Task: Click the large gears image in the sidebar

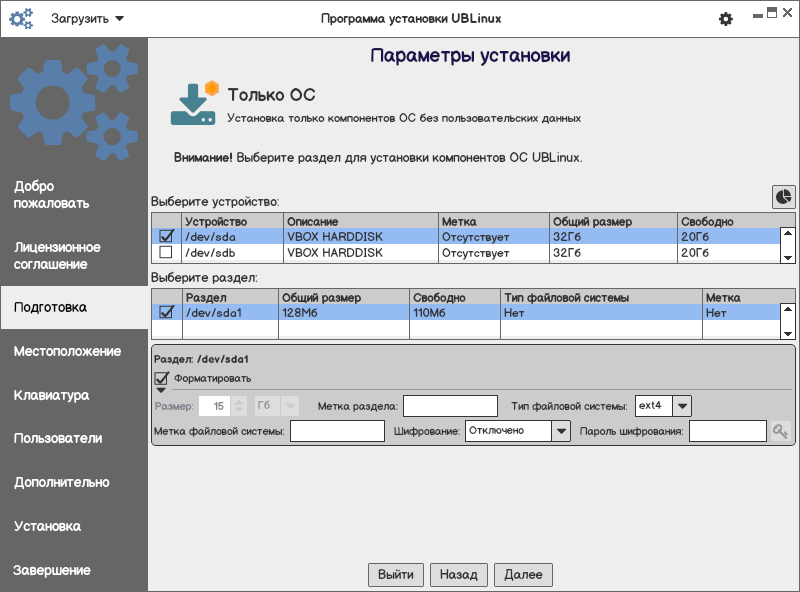Action: pyautogui.click(x=74, y=102)
